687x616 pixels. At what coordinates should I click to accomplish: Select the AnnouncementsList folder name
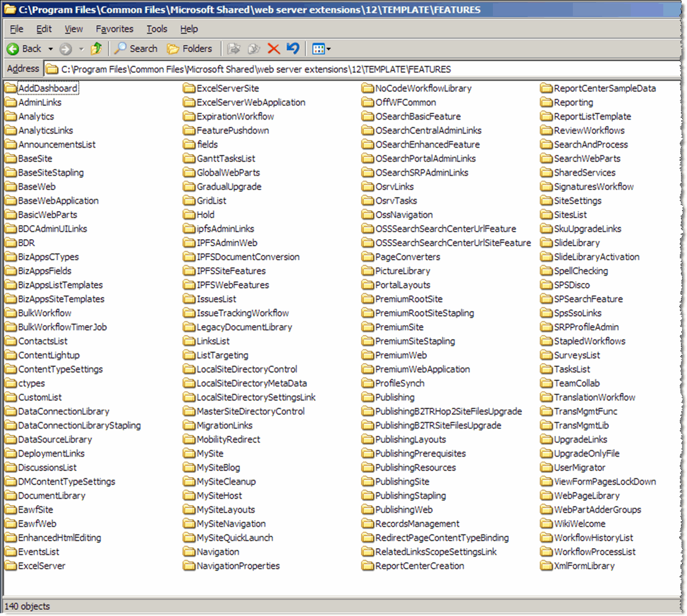point(57,144)
